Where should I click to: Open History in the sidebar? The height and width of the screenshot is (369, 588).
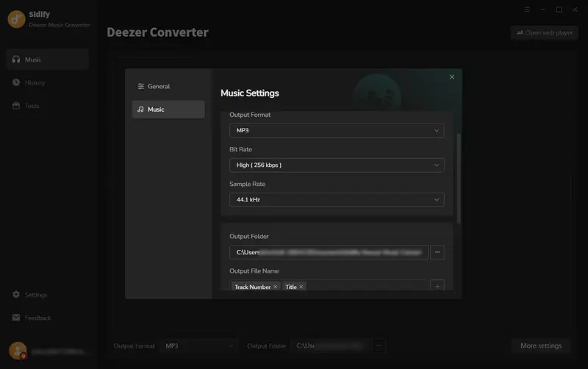[47, 82]
